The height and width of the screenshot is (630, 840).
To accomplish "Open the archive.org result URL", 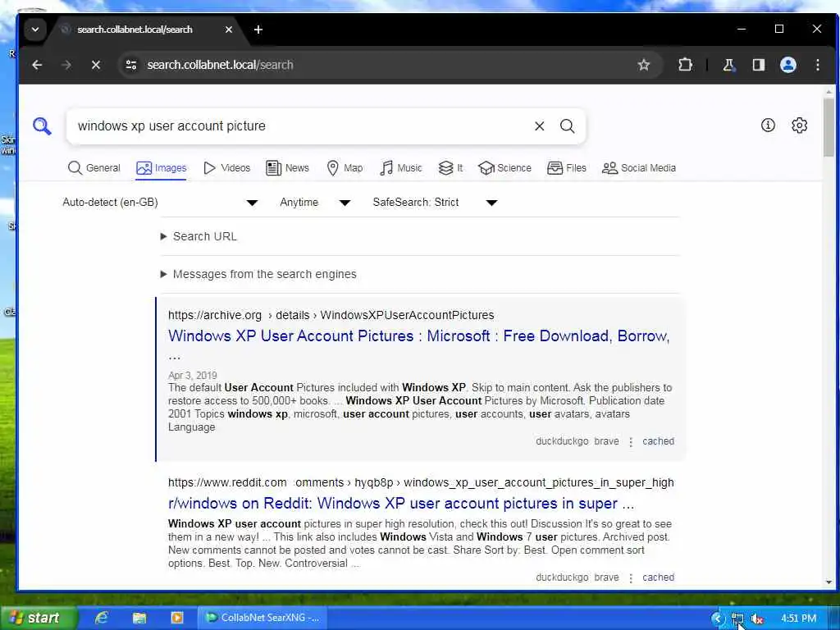I will [x=331, y=315].
